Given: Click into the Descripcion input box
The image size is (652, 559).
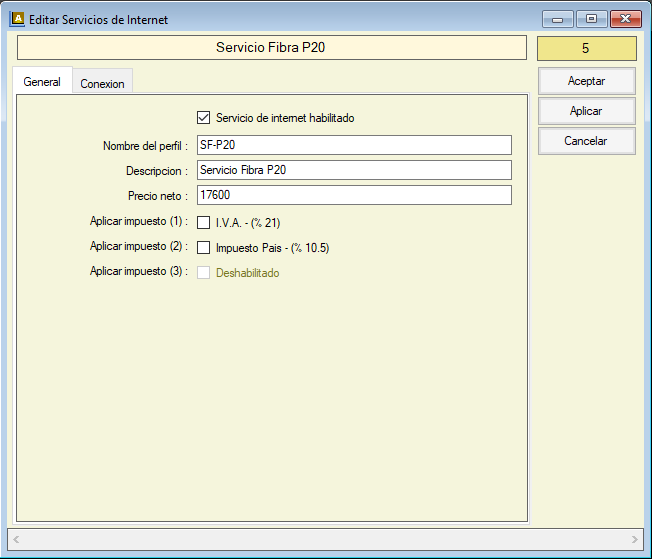Looking at the screenshot, I should coord(354,170).
